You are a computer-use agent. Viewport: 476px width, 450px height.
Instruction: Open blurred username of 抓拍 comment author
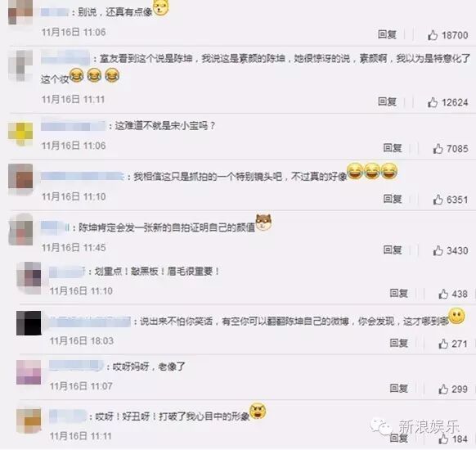(x=82, y=177)
